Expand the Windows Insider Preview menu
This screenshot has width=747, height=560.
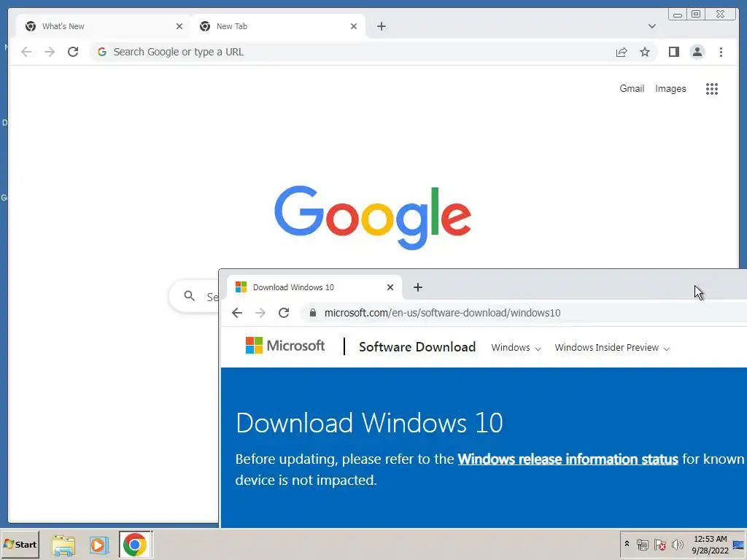click(x=612, y=348)
